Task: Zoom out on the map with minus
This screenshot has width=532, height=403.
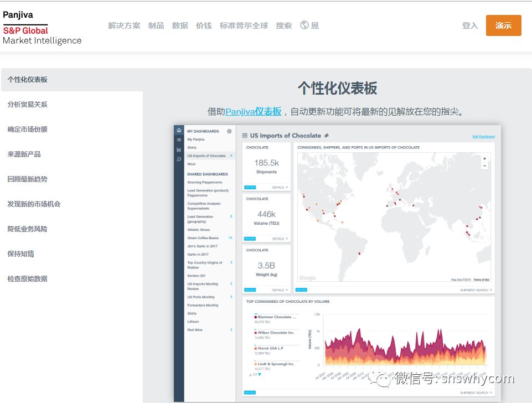Action: coord(484,166)
